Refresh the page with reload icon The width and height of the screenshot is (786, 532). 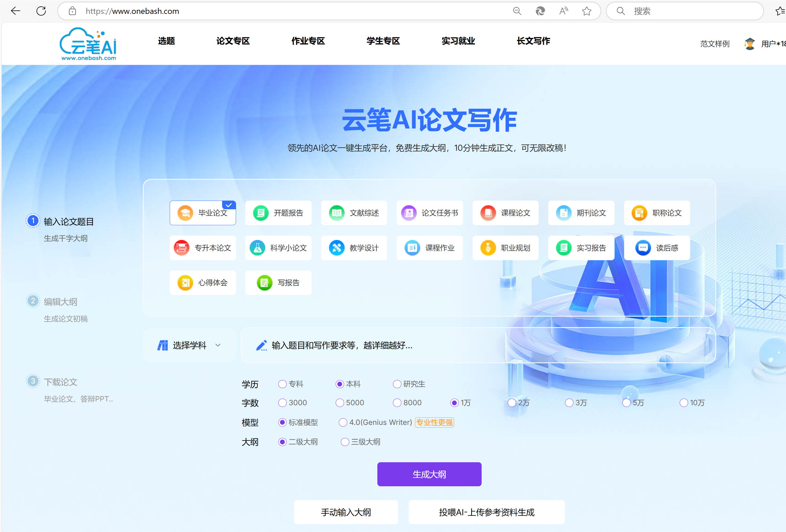(x=41, y=11)
